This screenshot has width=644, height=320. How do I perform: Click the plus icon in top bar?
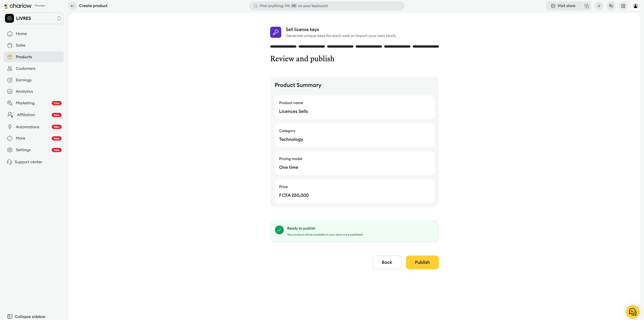click(599, 6)
